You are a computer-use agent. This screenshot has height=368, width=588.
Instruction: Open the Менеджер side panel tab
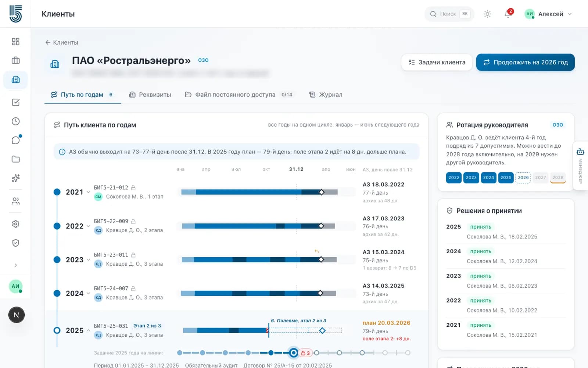(x=580, y=166)
